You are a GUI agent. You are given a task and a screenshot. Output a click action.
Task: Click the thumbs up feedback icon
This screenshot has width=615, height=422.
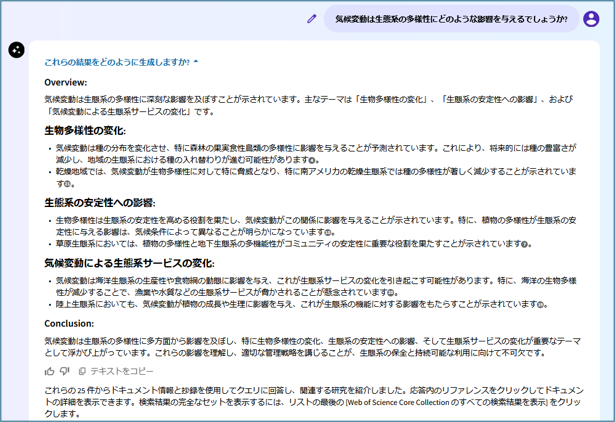(x=50, y=371)
